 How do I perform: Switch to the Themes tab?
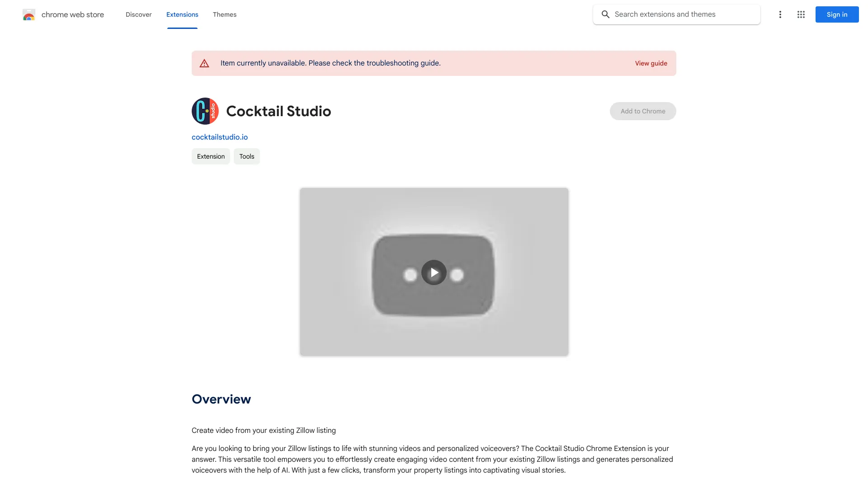pyautogui.click(x=225, y=14)
